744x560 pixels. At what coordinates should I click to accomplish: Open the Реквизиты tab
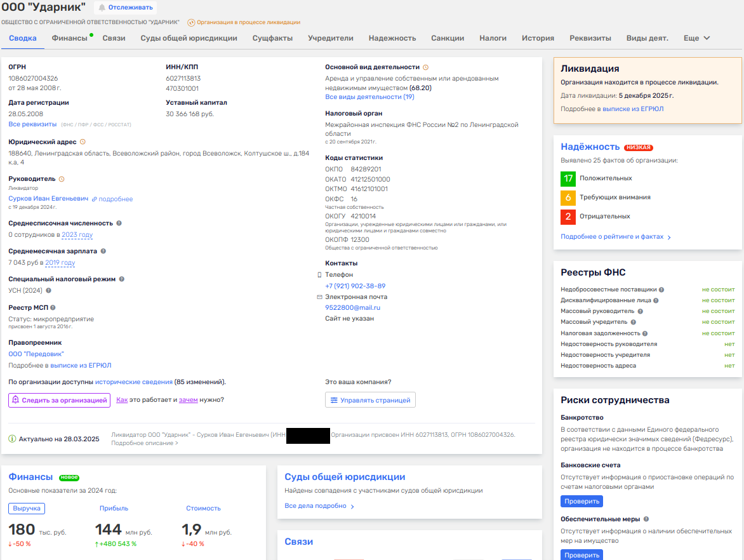point(590,38)
